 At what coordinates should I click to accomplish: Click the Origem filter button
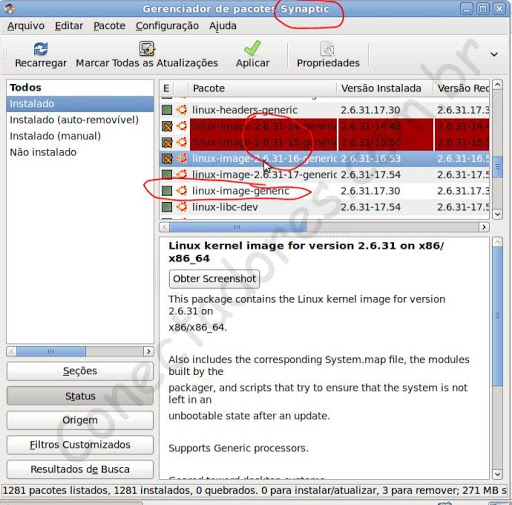coord(80,420)
